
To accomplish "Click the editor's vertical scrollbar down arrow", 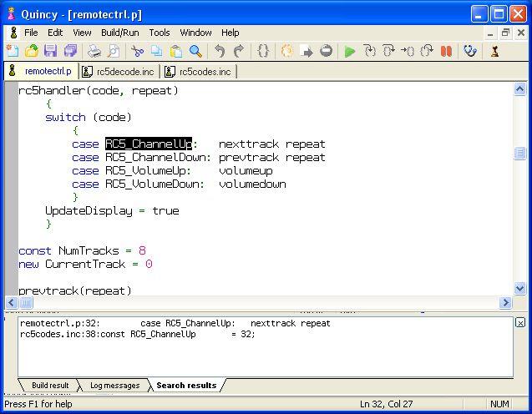I will (x=520, y=288).
